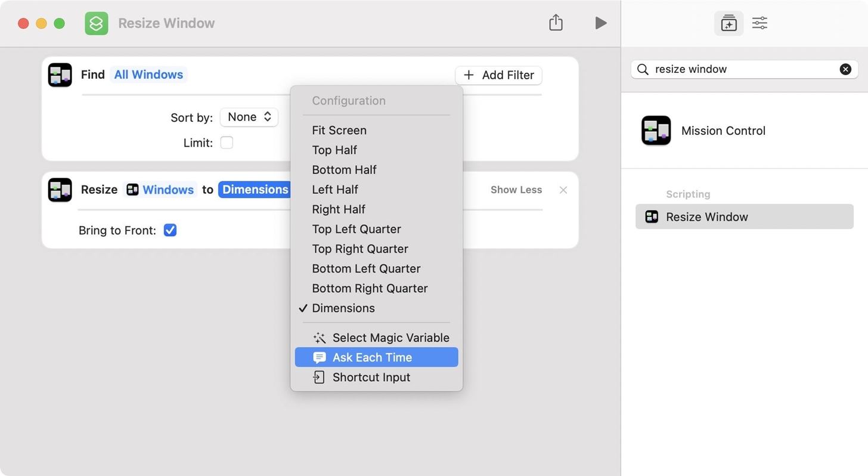Click the Bring to Front label
This screenshot has width=868, height=476.
(117, 230)
